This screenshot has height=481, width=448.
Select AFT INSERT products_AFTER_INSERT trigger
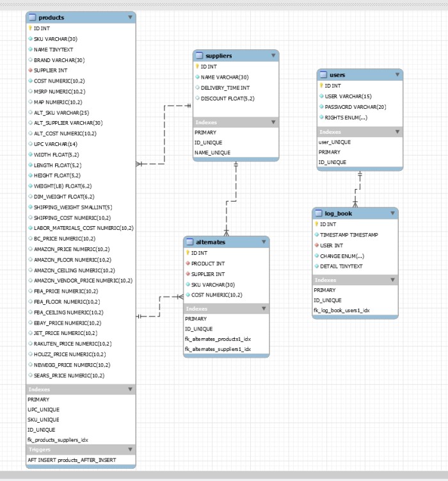tap(72, 460)
